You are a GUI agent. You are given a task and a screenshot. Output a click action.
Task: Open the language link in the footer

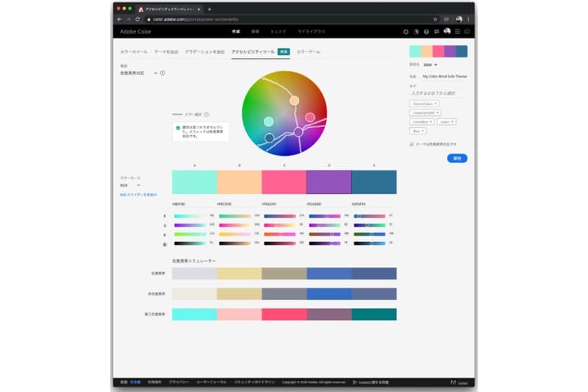[135, 382]
